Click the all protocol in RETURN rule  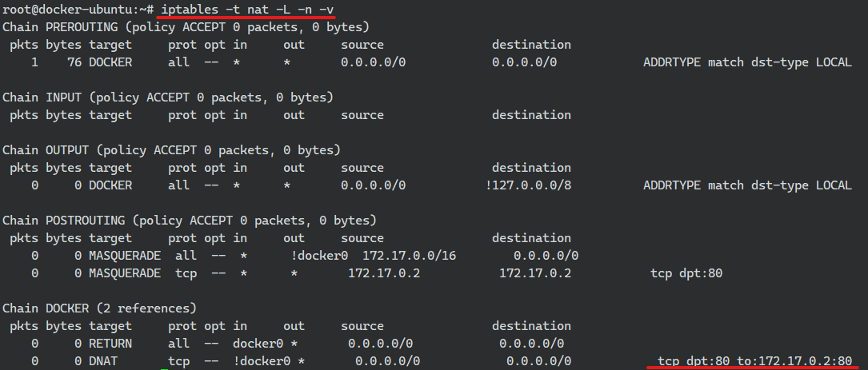pyautogui.click(x=179, y=344)
